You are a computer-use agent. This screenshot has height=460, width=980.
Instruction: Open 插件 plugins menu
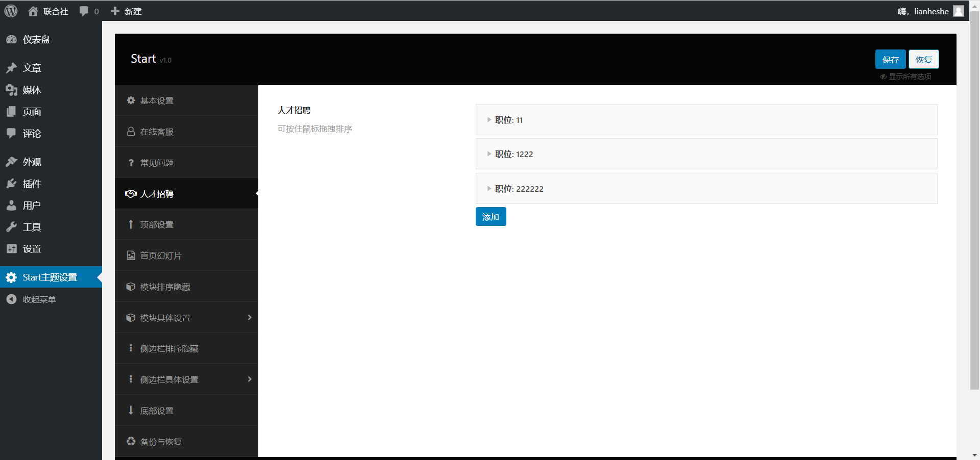[32, 184]
